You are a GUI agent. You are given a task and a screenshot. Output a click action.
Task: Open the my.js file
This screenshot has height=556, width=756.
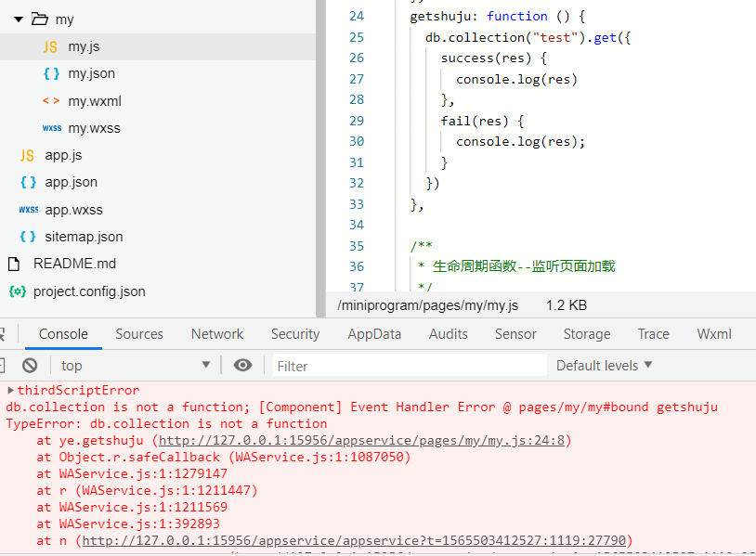click(84, 46)
